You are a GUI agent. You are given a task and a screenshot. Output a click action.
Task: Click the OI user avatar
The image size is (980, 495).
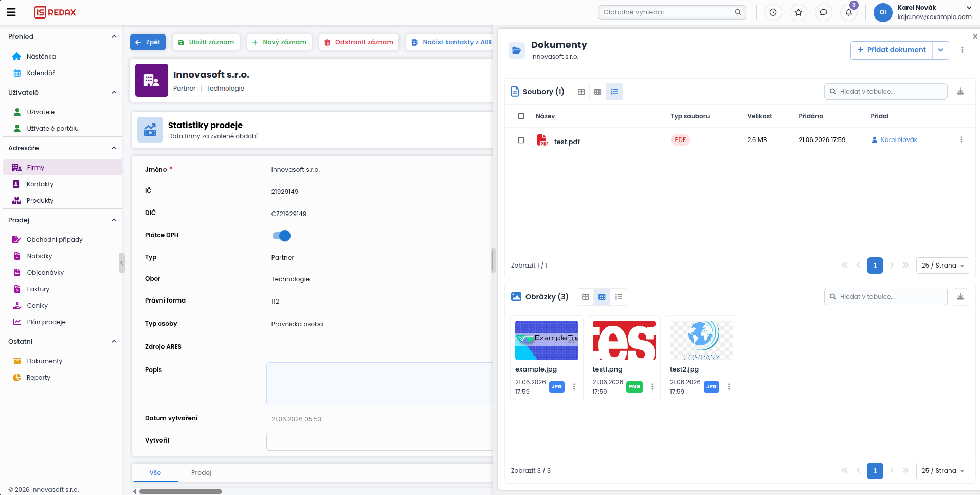click(883, 12)
